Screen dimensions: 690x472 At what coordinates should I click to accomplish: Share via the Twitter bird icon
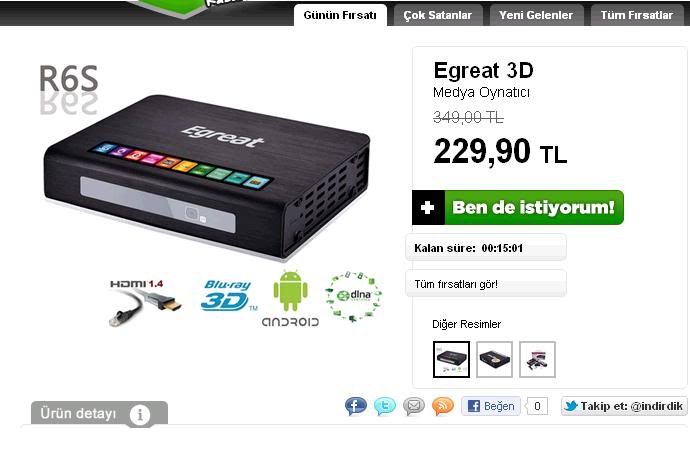click(x=385, y=406)
